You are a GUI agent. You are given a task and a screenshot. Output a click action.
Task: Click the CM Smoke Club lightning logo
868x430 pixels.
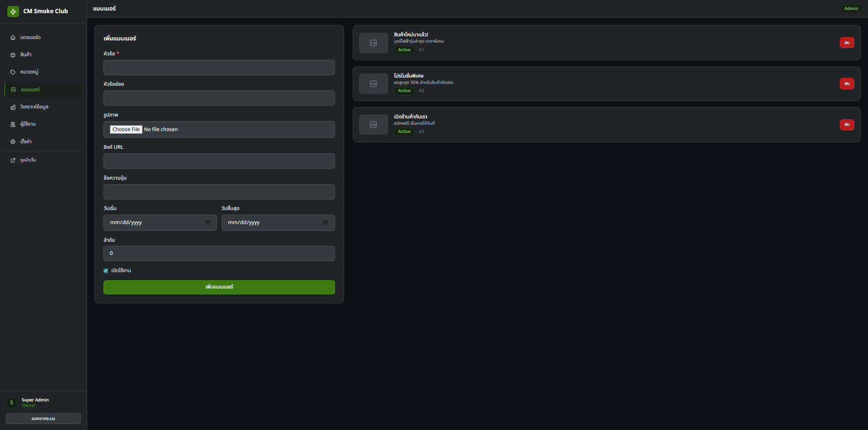click(x=13, y=11)
